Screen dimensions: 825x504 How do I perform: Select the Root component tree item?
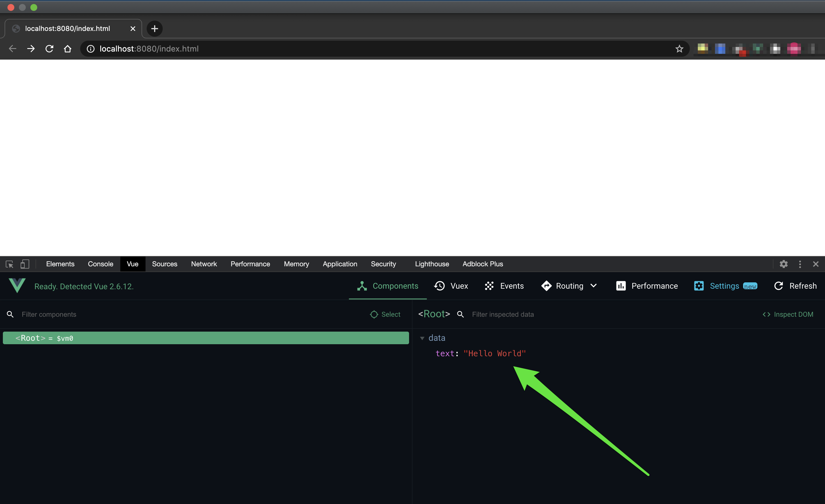coord(206,338)
